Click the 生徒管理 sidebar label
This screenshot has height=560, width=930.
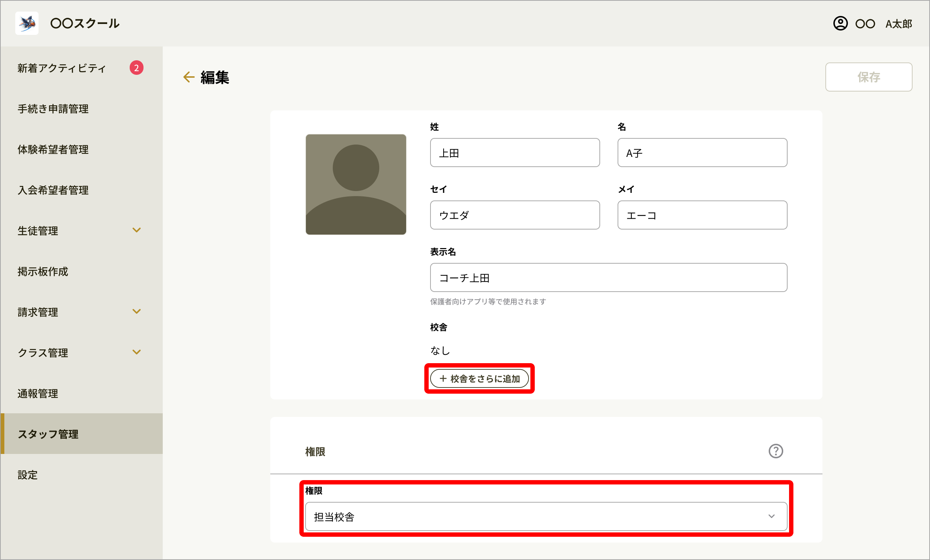[x=38, y=231]
